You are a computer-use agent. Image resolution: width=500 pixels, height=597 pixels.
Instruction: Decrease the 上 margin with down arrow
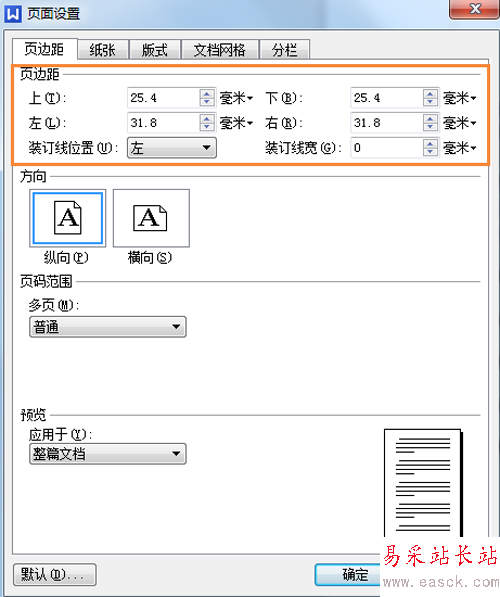[x=207, y=102]
